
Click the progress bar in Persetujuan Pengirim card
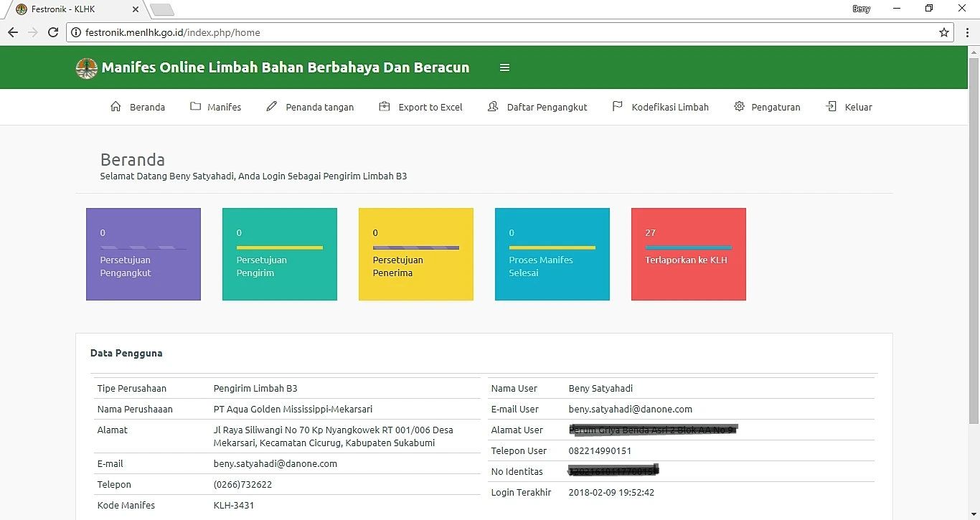click(280, 247)
